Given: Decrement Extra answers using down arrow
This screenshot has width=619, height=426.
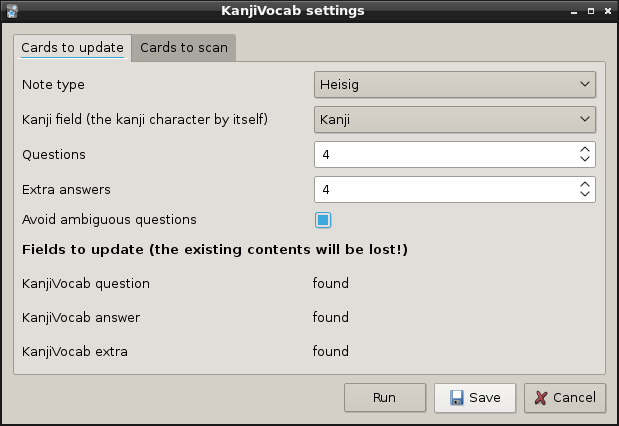Looking at the screenshot, I should tap(585, 194).
